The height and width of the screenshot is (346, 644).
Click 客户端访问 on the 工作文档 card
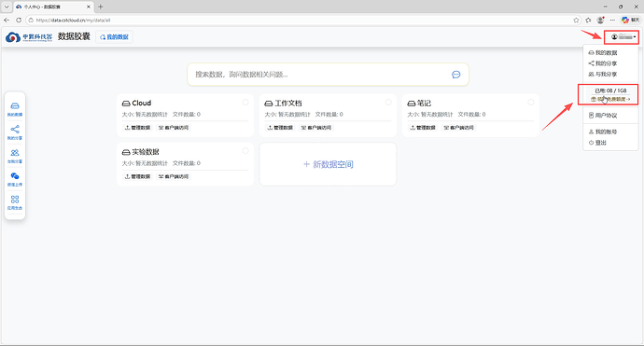pos(315,128)
